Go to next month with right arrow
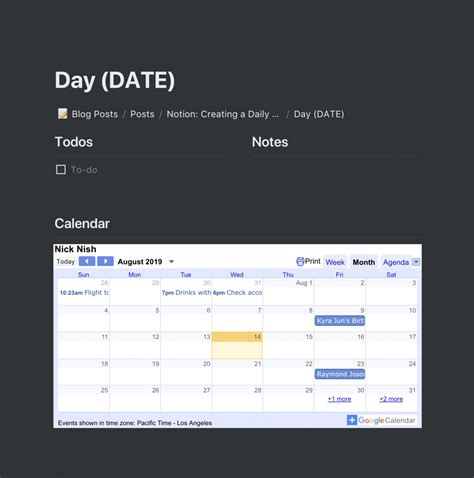Viewport: 474px width, 478px height. 105,261
